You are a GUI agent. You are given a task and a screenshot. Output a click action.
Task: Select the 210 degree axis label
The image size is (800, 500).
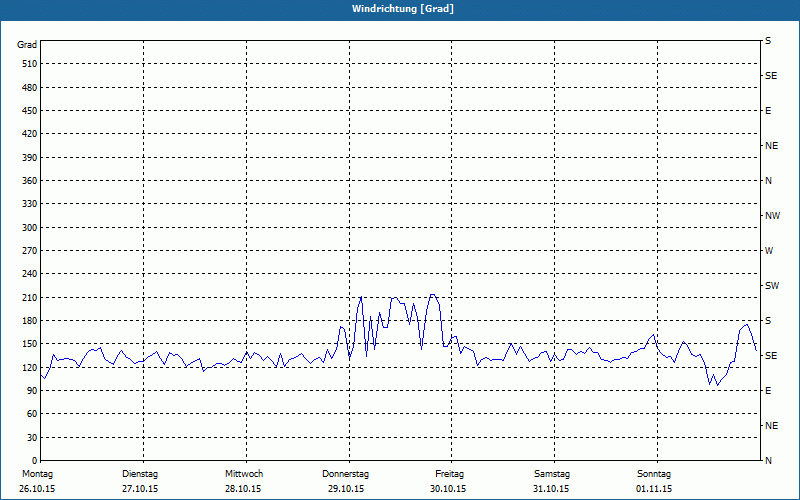click(x=30, y=297)
